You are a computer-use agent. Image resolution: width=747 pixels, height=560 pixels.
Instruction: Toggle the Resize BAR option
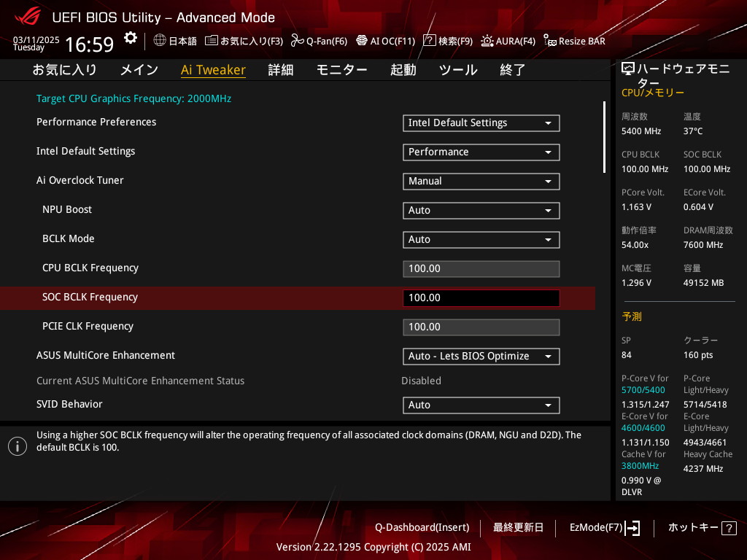574,41
